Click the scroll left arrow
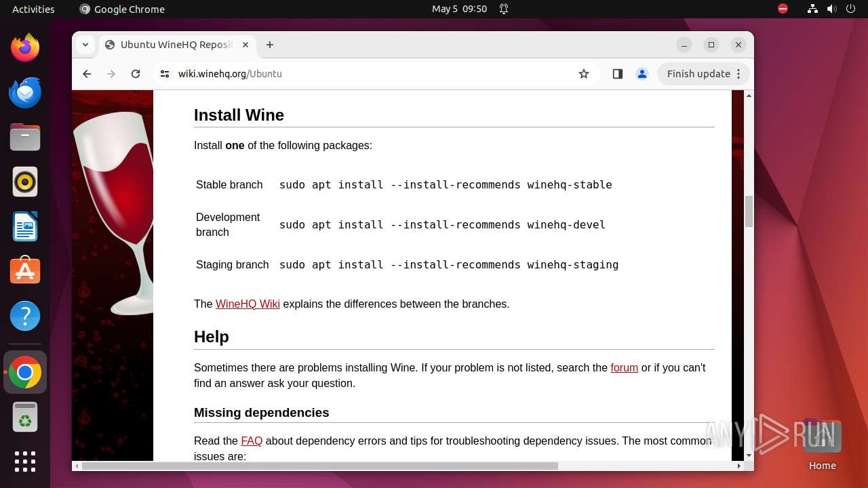 coord(77,466)
